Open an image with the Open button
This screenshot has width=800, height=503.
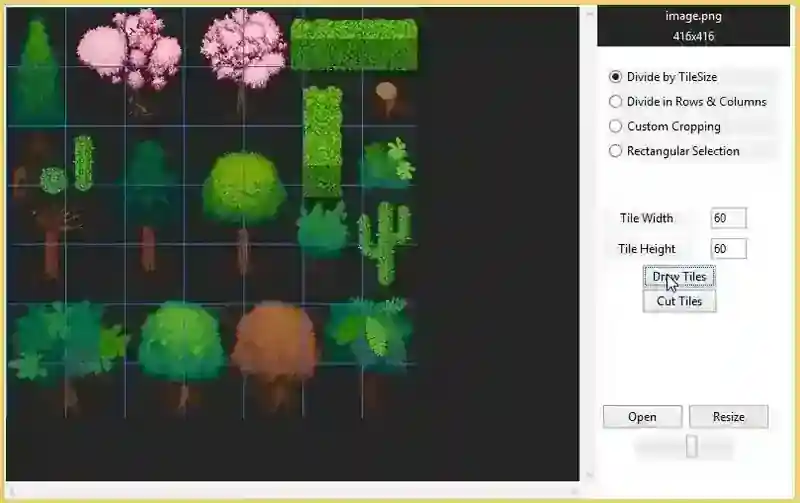pos(642,417)
